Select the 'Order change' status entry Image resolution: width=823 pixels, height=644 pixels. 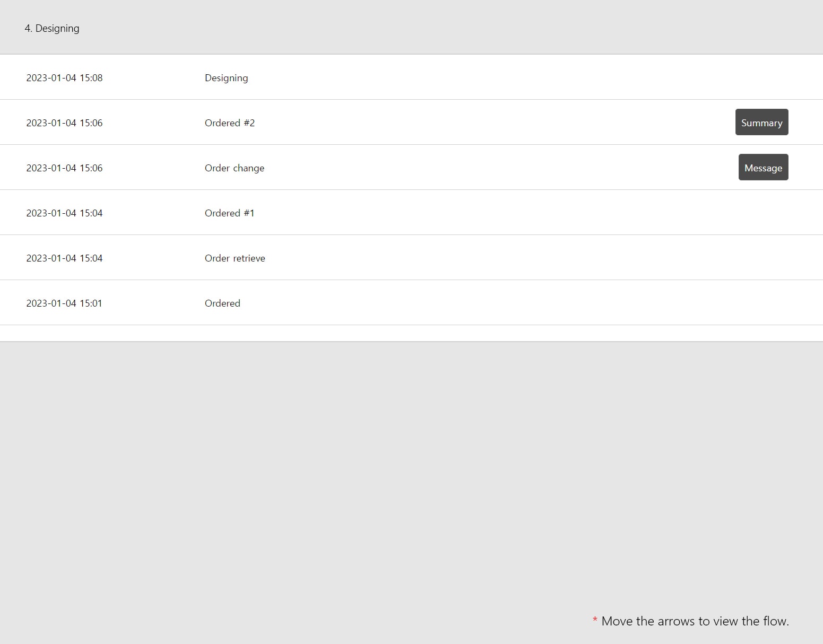point(235,168)
